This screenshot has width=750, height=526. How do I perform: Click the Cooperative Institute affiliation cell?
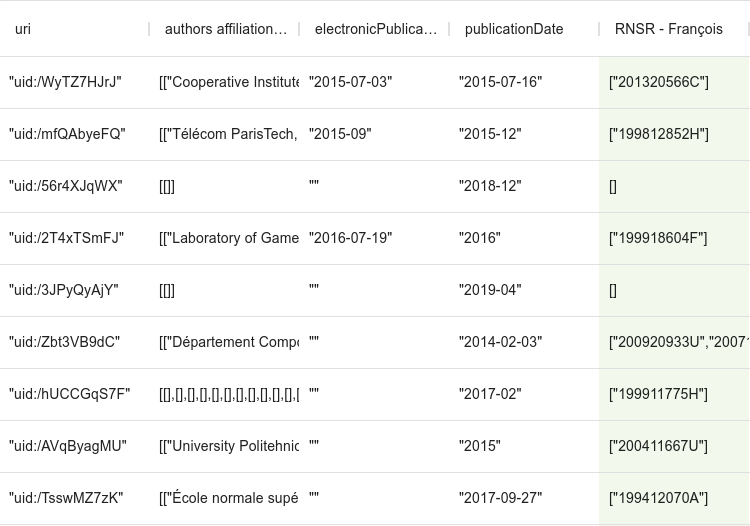coord(229,82)
